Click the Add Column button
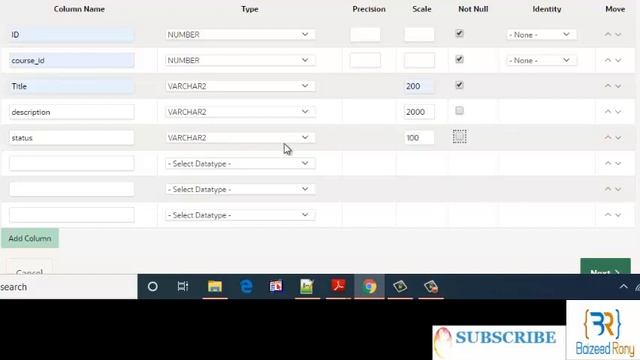The image size is (640, 360). 30,238
